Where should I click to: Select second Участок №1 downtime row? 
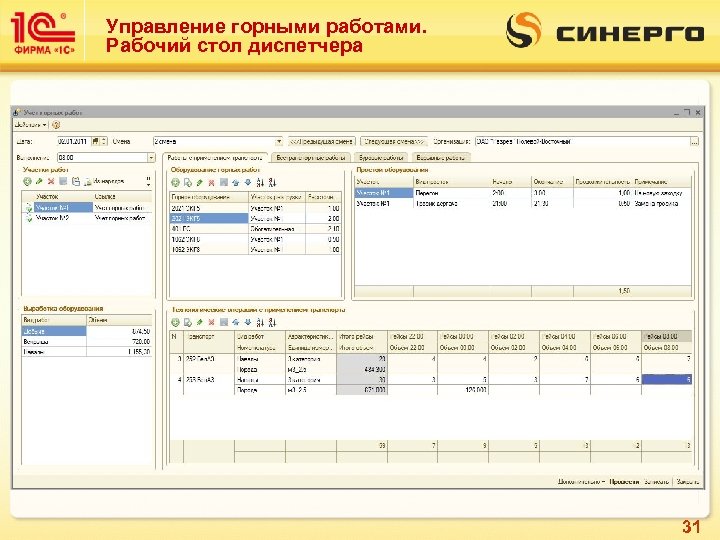(x=523, y=203)
